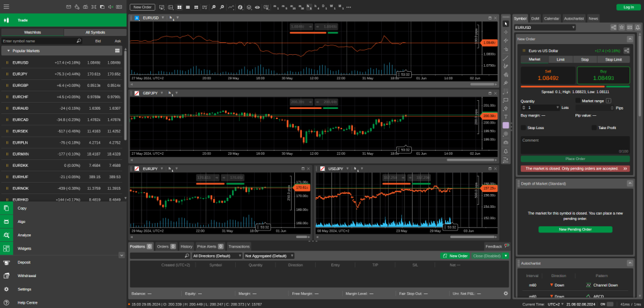The height and width of the screenshot is (308, 644).
Task: Select the trend line drawing tool
Action: (506, 57)
